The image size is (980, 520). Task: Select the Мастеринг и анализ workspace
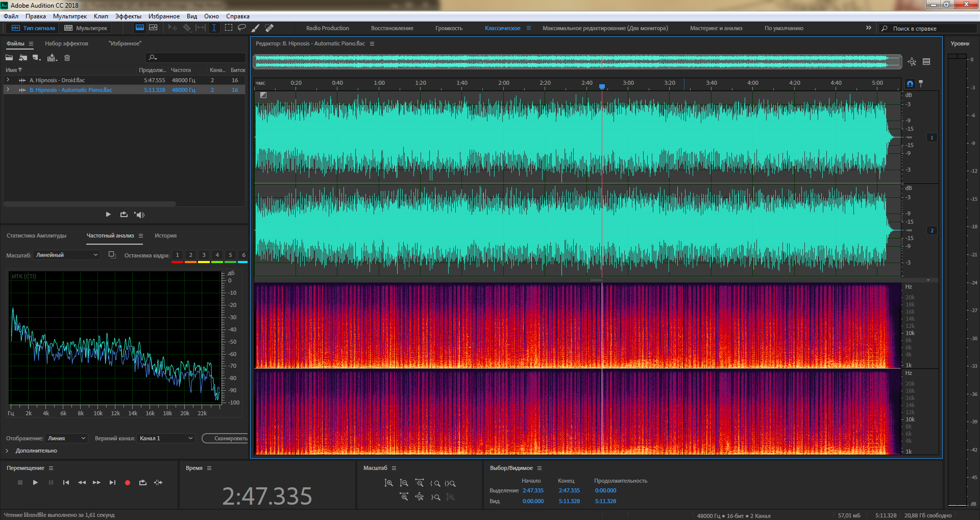coord(716,28)
